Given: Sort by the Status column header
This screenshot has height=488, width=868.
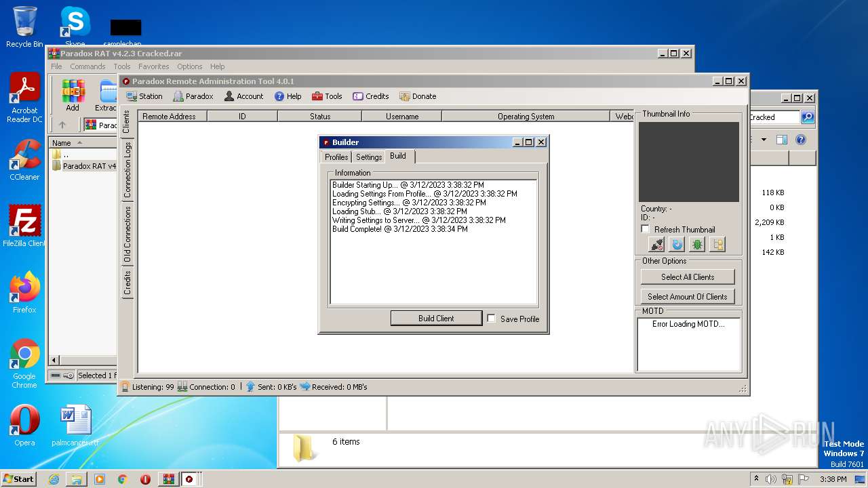Looking at the screenshot, I should [320, 117].
